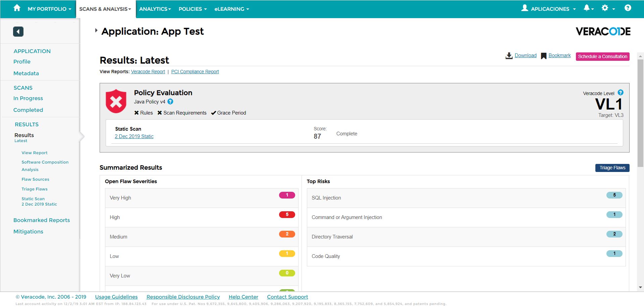644x307 pixels.
Task: Open the POLICIES dropdown
Action: pos(193,9)
